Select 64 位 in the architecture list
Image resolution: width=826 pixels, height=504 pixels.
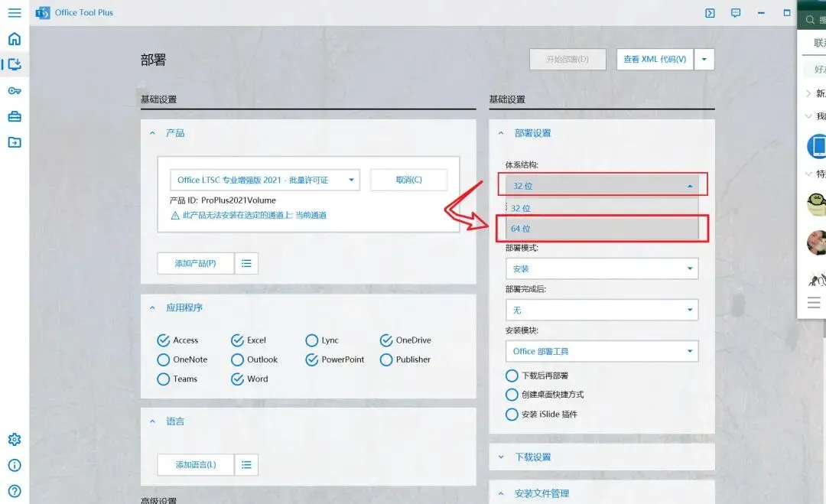[602, 229]
